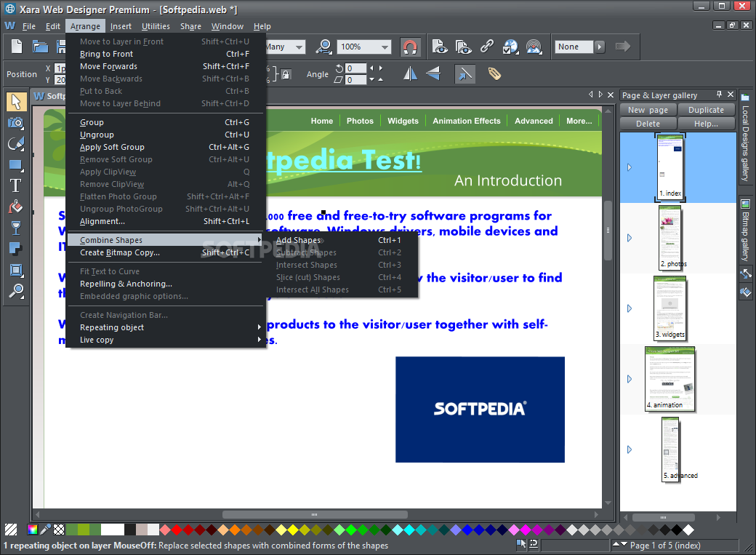Pick the red palette color diamond

tap(177, 530)
